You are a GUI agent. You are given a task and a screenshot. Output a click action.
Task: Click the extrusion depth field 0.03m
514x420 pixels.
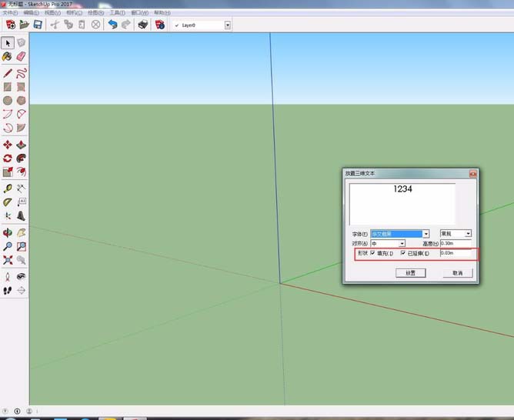coord(456,253)
